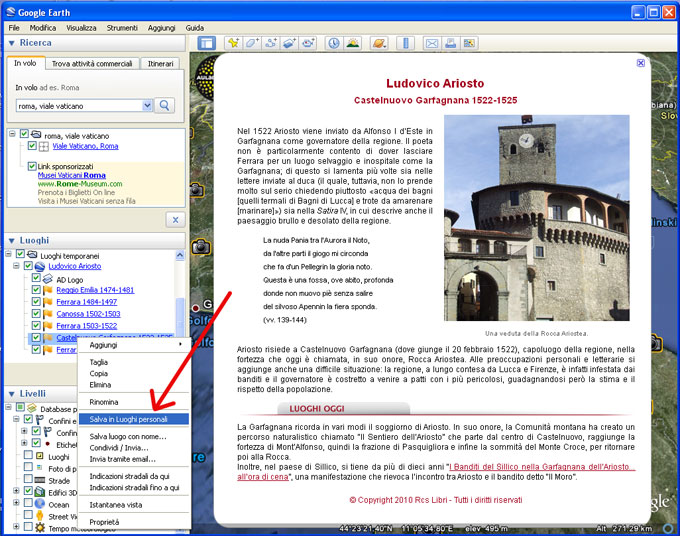Click the AD Logo overlay icon
Screen dimensions: 680x536
[48, 279]
